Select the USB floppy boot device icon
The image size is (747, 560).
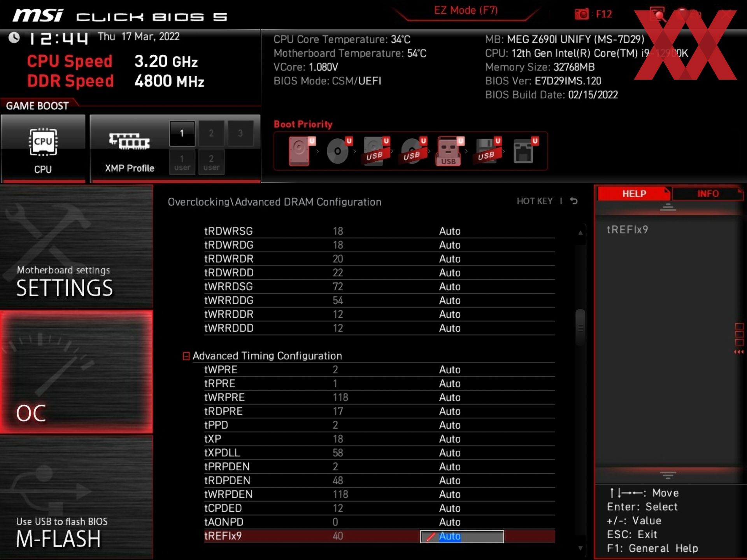click(x=487, y=151)
